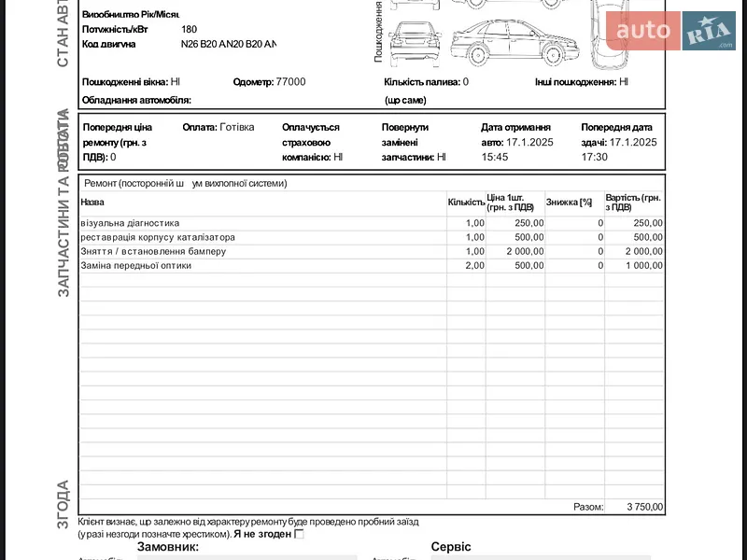Screen dimensions: 747x560
Task: Tick the 'Я не згоден' checkbox
Action: (x=299, y=534)
